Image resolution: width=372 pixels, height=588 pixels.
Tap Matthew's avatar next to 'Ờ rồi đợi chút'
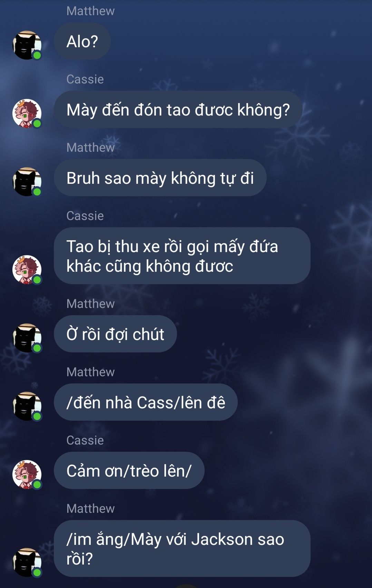click(x=27, y=338)
